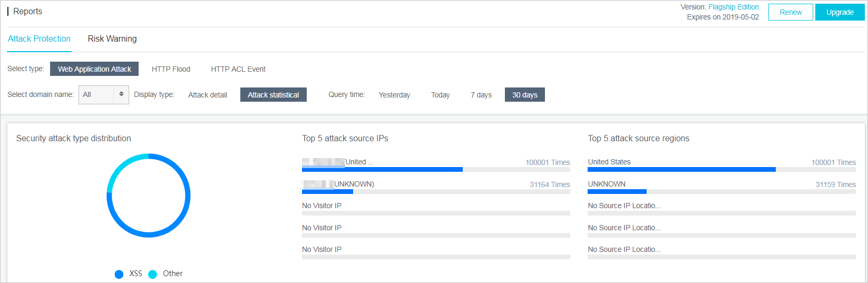Choose Attack detail display type
This screenshot has height=283, width=868.
tap(208, 95)
